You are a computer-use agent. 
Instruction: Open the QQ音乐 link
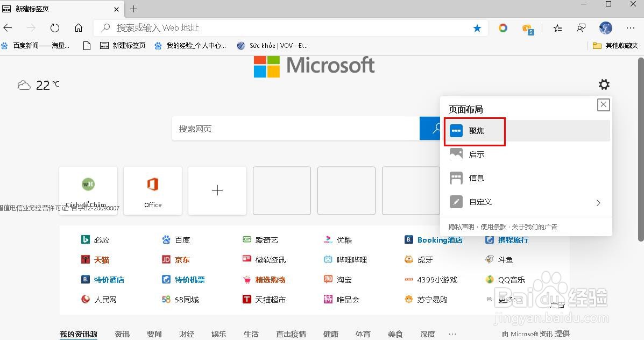pos(506,280)
